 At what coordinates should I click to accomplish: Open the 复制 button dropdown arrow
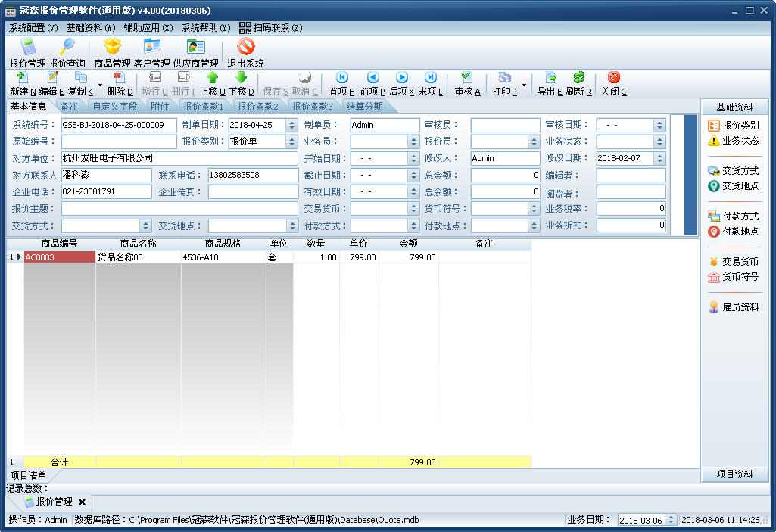click(x=100, y=85)
